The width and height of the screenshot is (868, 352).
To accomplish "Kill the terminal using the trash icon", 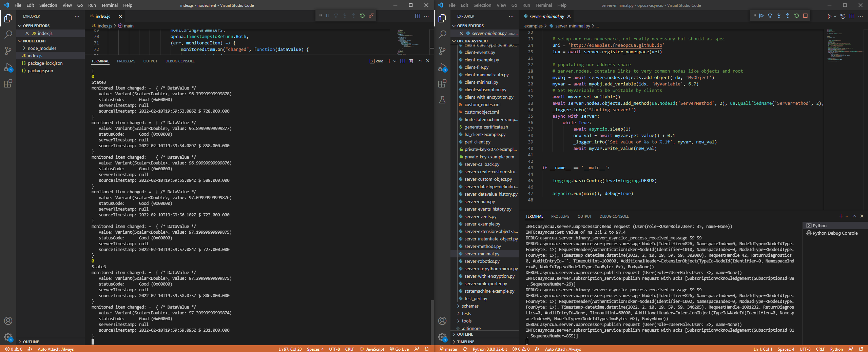I will click(x=411, y=61).
